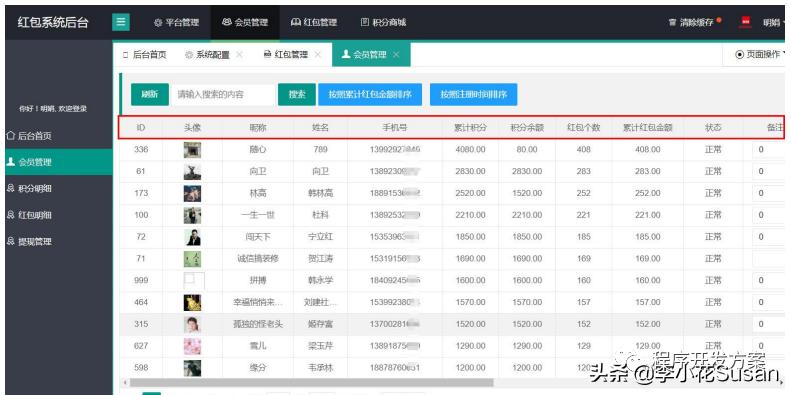Click the avatar thumbnail of 闯天下
Screen dimensions: 791x395
(x=192, y=237)
